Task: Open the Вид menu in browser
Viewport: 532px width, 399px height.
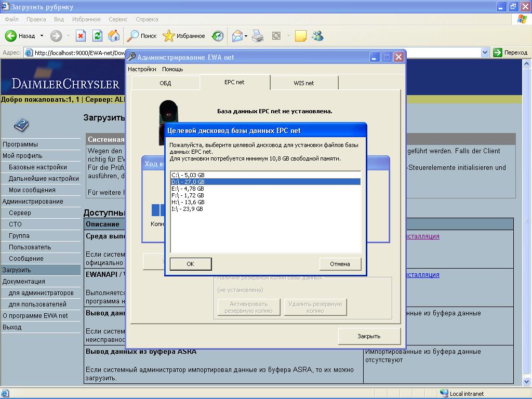Action: click(59, 19)
